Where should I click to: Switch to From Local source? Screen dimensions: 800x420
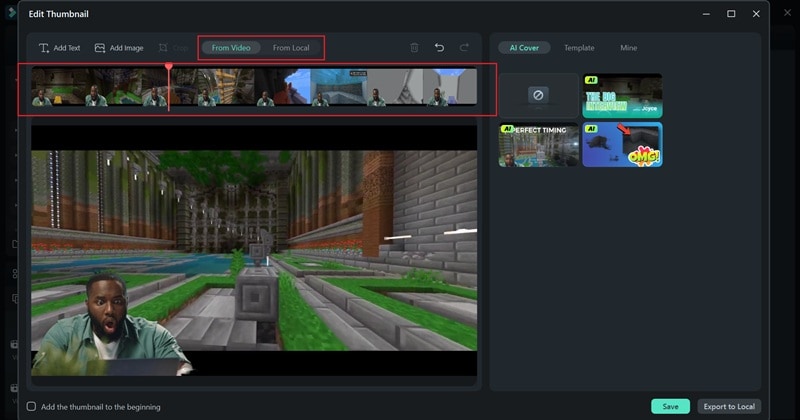coord(291,48)
